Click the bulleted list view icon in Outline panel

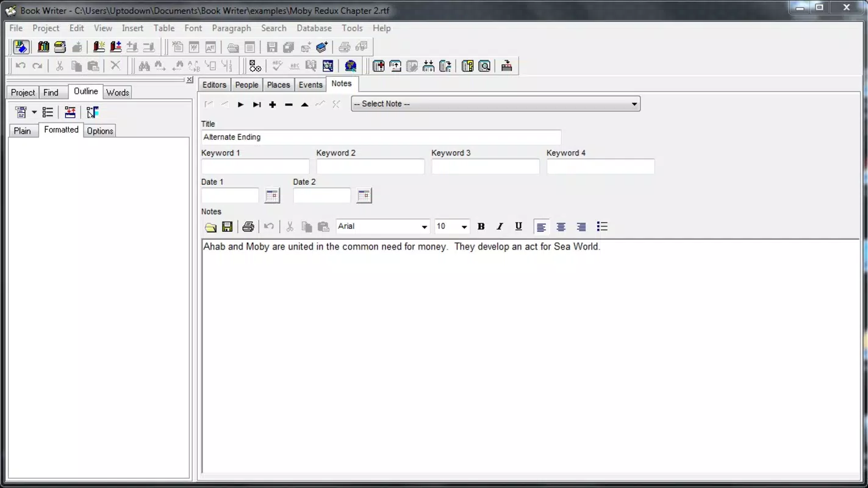(x=48, y=112)
